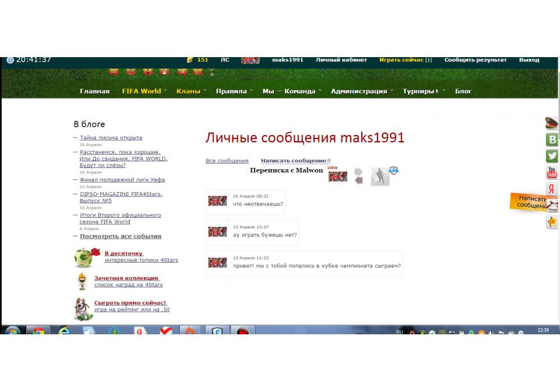Open the VKontakte social sidebar icon

[x=552, y=140]
